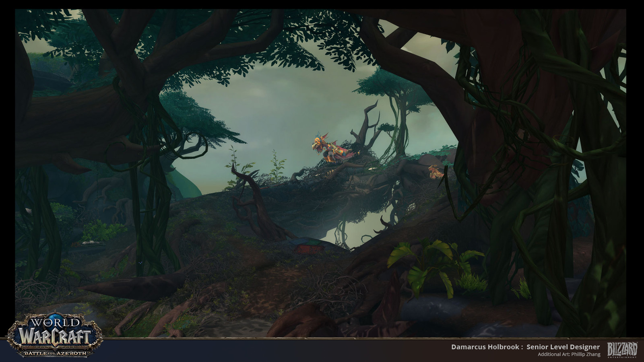Select the Blizzard Entertainment logo
This screenshot has height=362, width=644.
coord(622,349)
